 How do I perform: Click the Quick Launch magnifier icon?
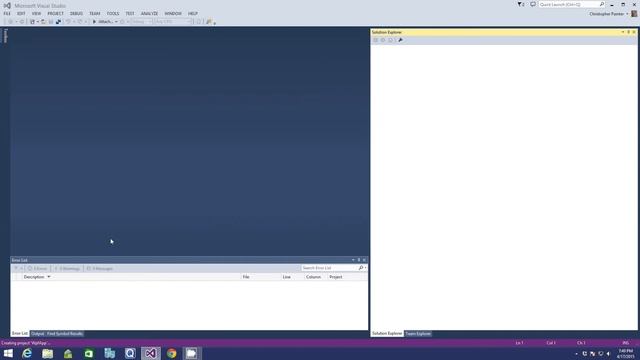tap(602, 4)
